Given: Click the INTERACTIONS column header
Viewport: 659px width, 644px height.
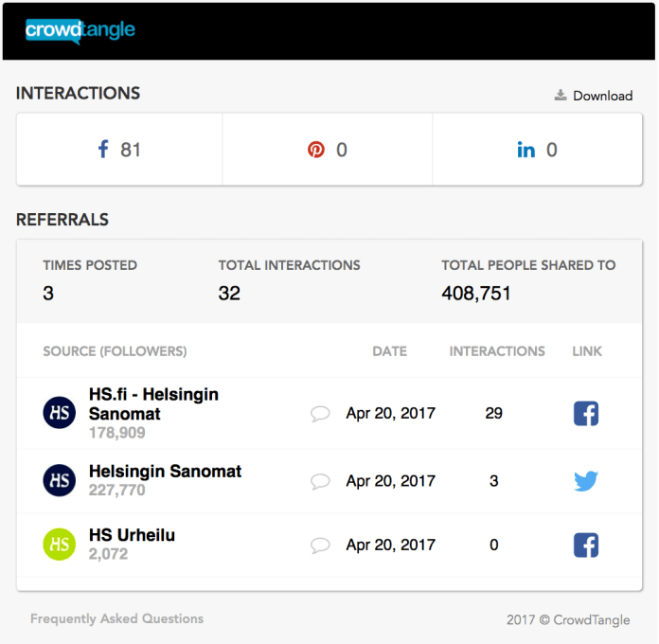Looking at the screenshot, I should (x=497, y=351).
